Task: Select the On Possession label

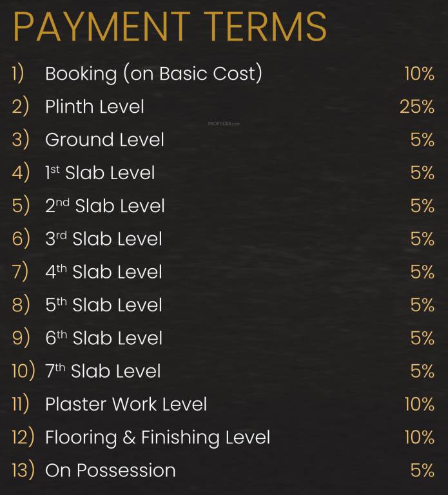Action: [x=110, y=471]
